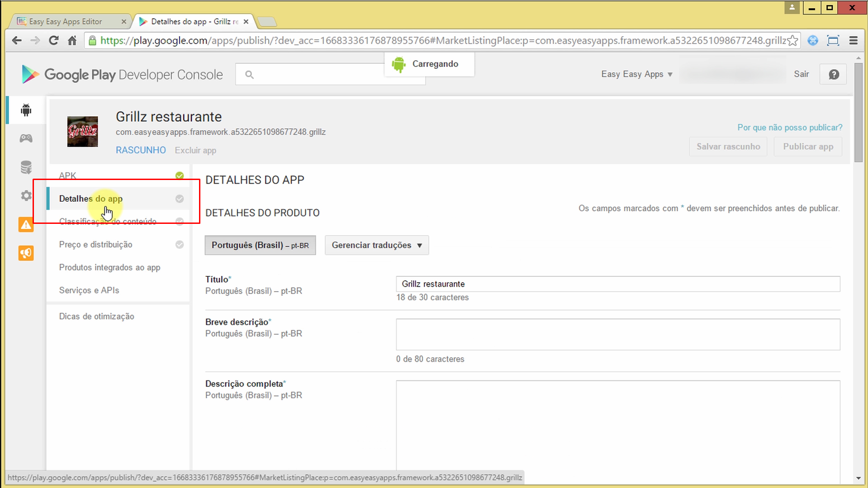Open Reports via database icon
The width and height of the screenshot is (868, 488).
[x=26, y=167]
